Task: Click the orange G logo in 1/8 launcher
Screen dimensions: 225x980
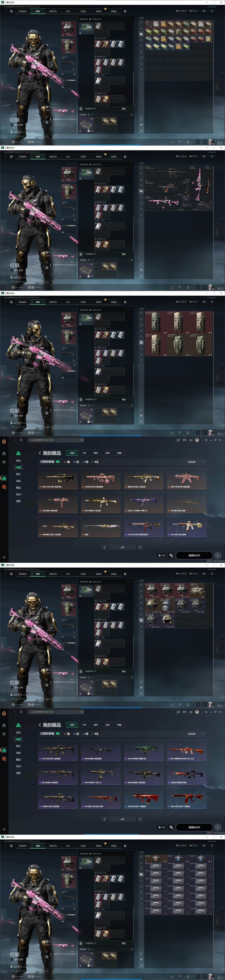Action: coord(4,442)
